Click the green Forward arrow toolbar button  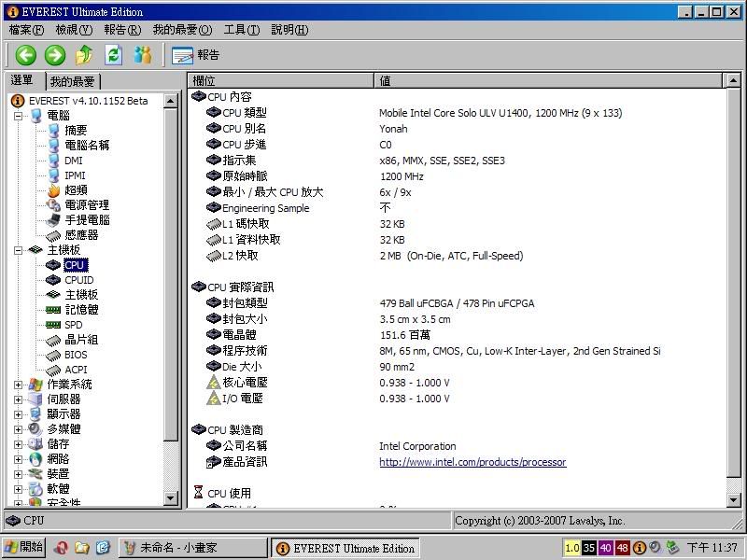point(55,55)
